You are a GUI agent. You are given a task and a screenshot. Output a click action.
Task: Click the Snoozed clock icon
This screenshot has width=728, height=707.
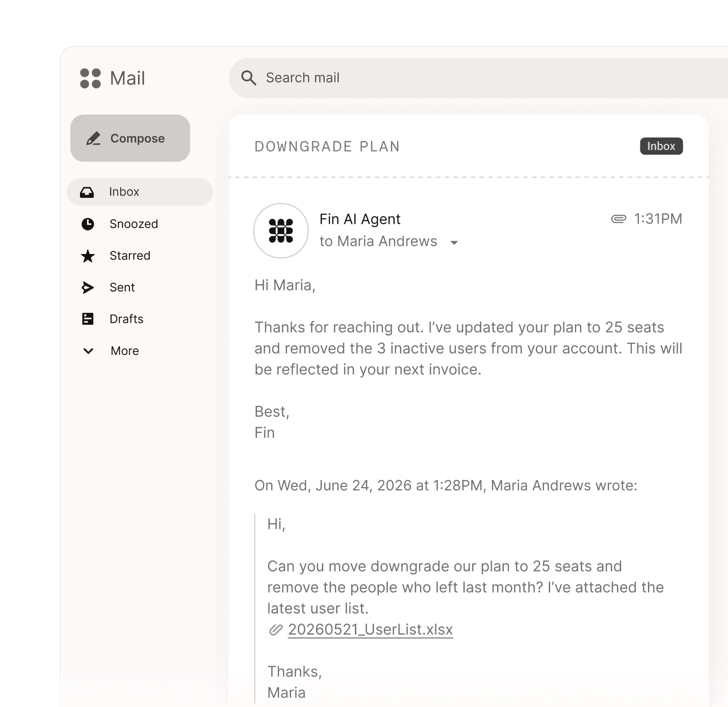(x=88, y=224)
